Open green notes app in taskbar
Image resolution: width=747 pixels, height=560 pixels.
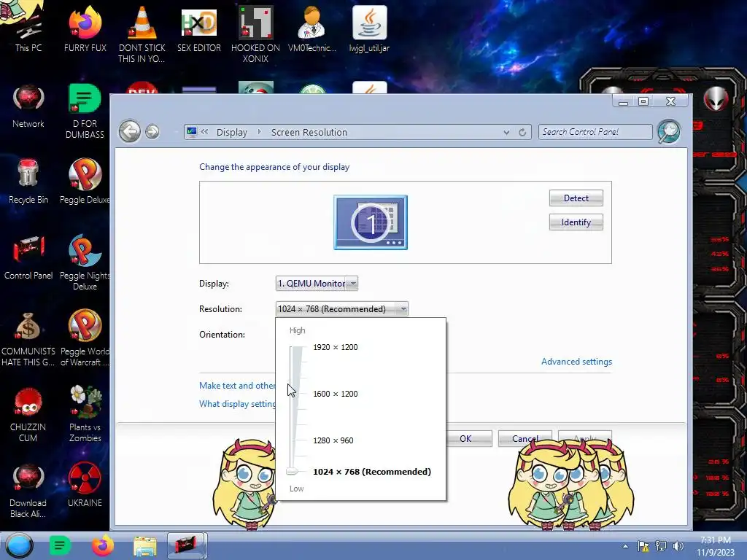coord(60,545)
